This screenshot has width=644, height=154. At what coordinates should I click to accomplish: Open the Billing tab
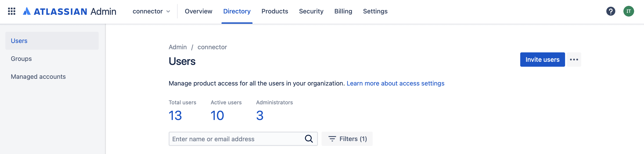pos(343,11)
